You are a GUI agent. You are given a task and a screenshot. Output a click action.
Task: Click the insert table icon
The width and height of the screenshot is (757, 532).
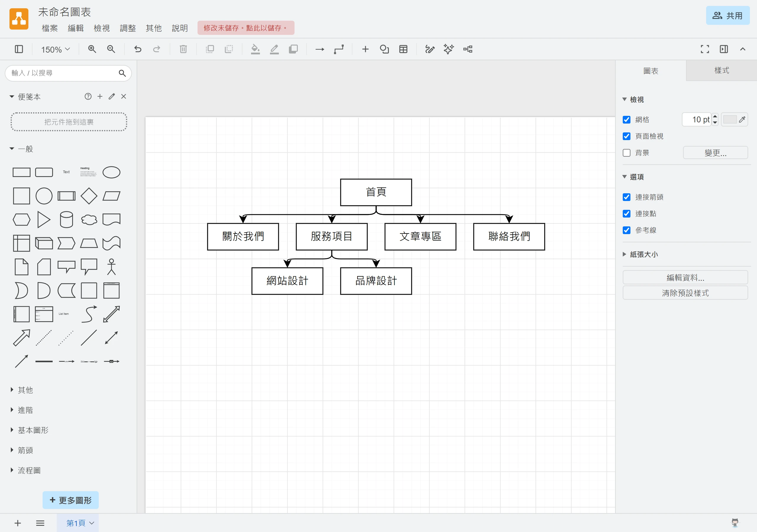coord(403,49)
